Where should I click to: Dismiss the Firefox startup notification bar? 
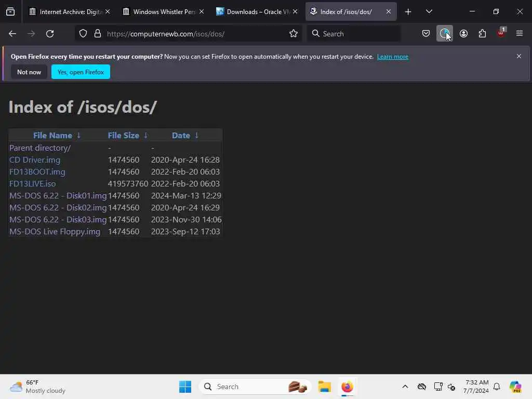(x=519, y=56)
